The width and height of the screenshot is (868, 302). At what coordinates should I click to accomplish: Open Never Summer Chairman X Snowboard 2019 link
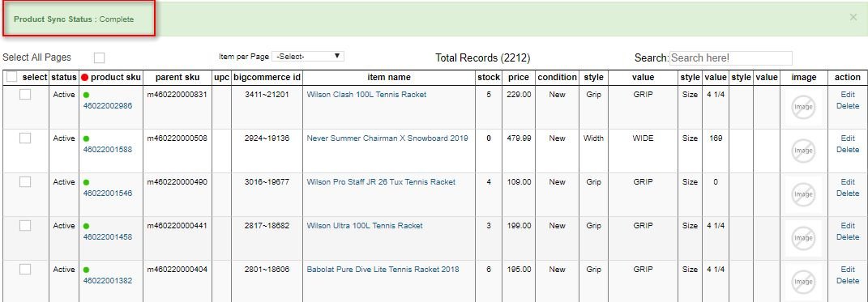387,138
